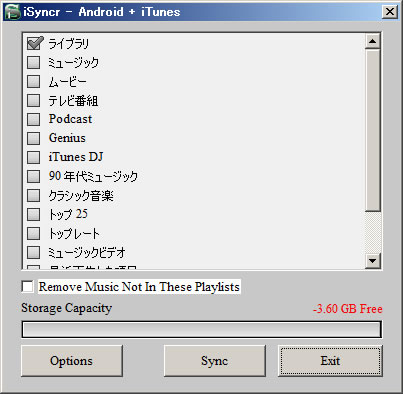Check the クラシック音楽 checkbox
Screen dimensions: 403x394
(x=34, y=195)
